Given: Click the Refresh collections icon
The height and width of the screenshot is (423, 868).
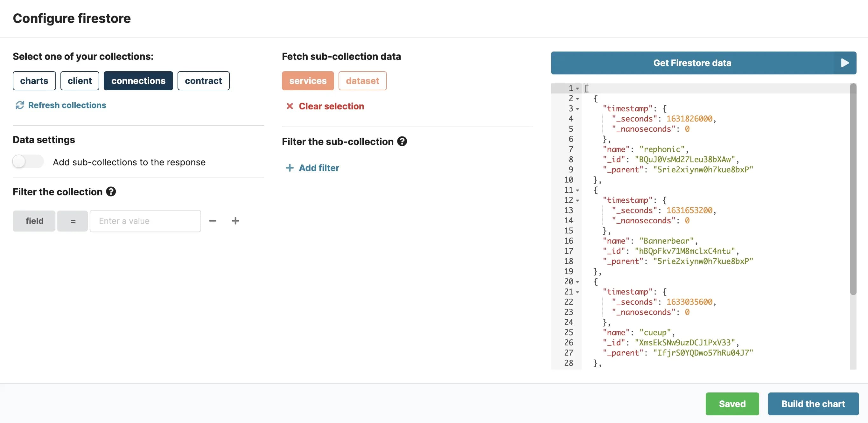Looking at the screenshot, I should point(19,105).
